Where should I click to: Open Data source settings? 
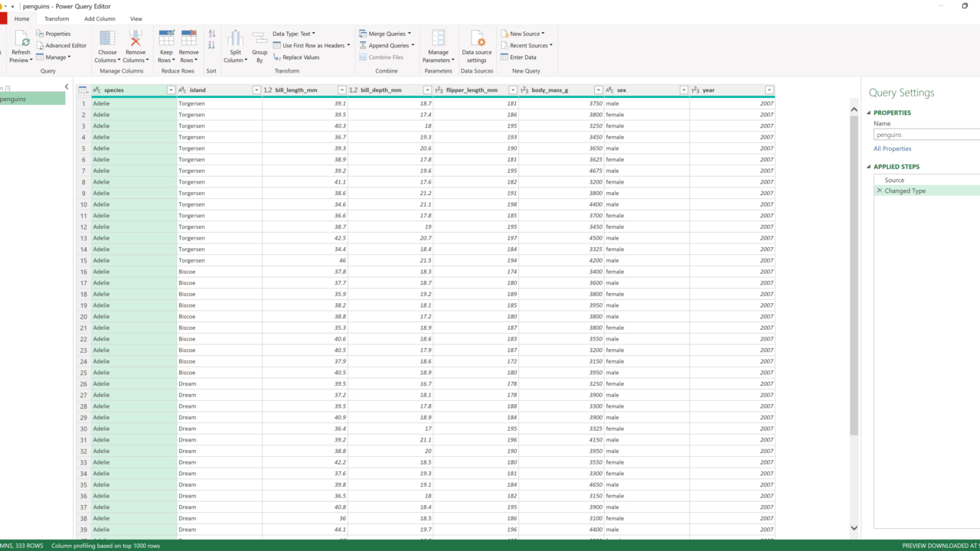[476, 39]
